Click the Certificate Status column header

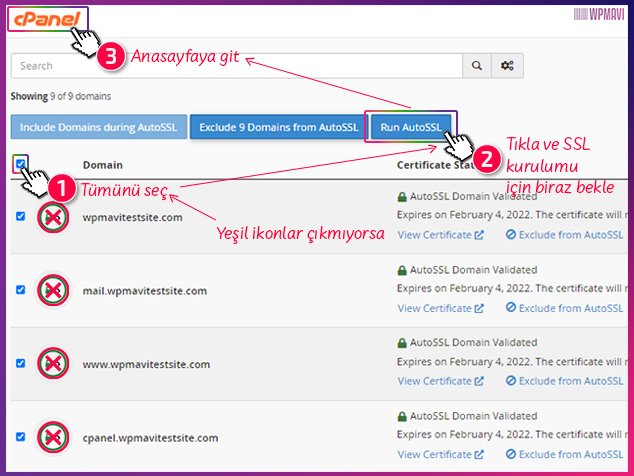tap(436, 165)
